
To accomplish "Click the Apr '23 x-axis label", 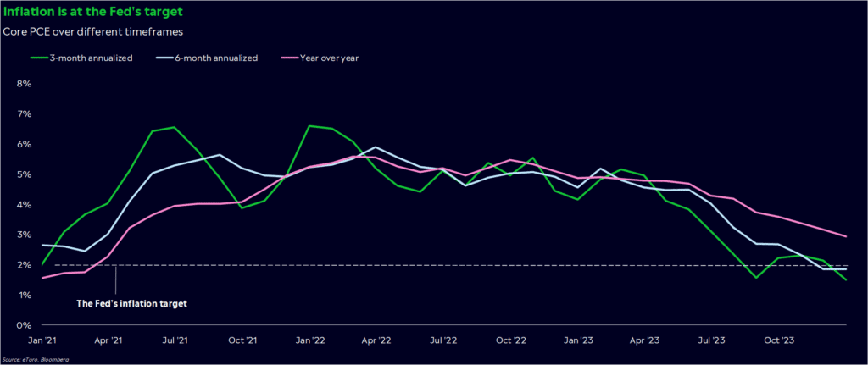I will 645,340.
